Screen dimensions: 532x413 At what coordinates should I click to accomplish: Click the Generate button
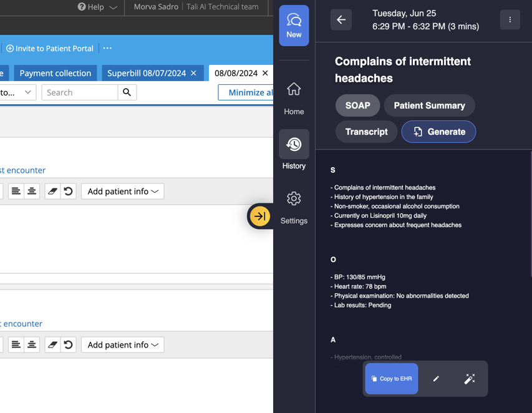click(x=438, y=132)
